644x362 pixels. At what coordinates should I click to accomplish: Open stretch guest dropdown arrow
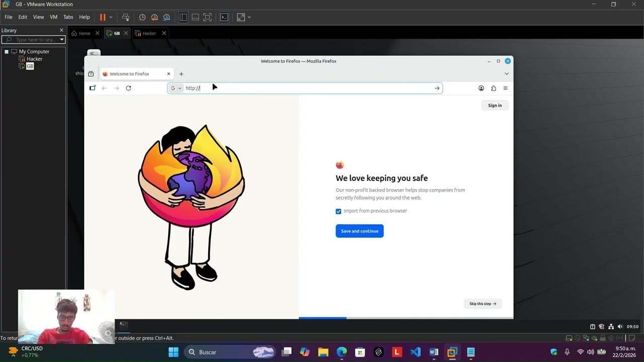pyautogui.click(x=249, y=17)
